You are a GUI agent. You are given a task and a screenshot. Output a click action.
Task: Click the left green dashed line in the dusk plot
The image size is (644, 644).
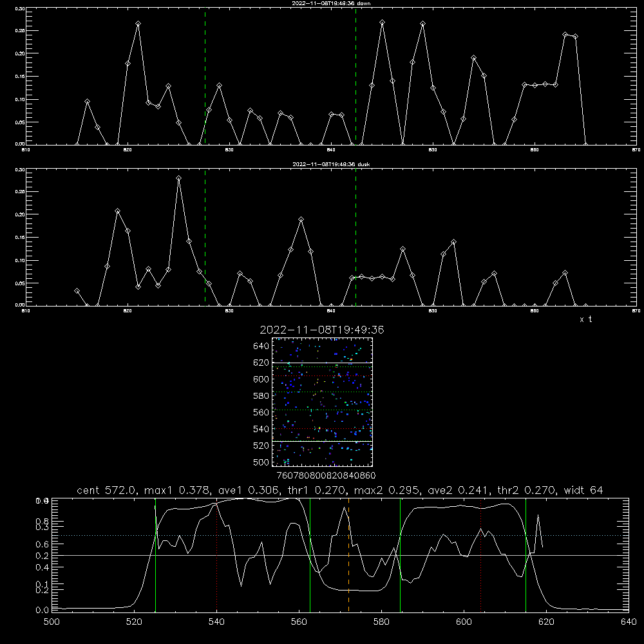[x=205, y=237]
